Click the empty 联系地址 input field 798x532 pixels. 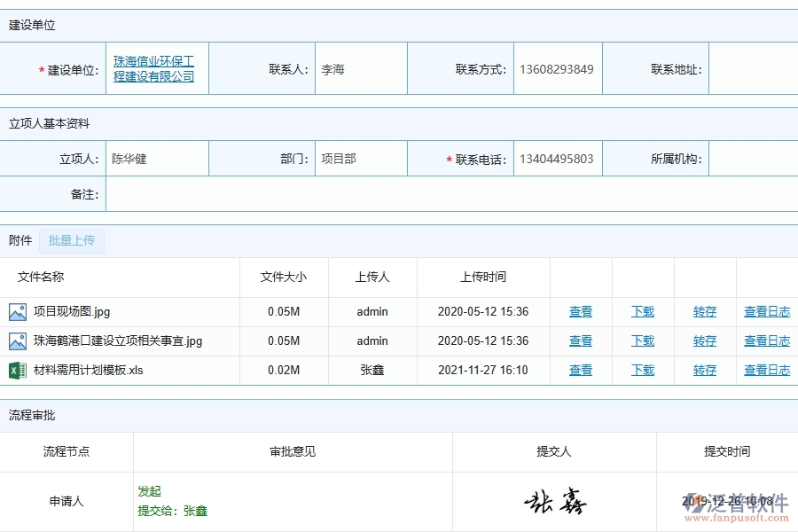pyautogui.click(x=752, y=68)
